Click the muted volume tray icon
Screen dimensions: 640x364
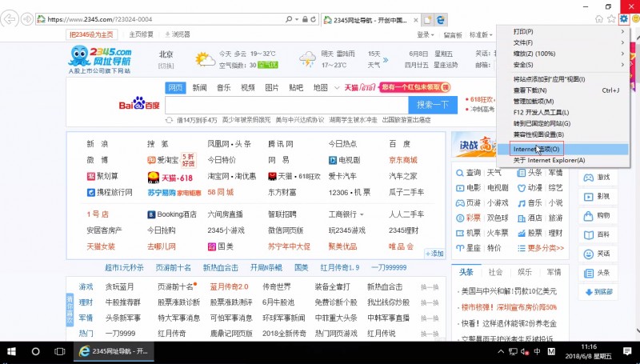pos(525,351)
